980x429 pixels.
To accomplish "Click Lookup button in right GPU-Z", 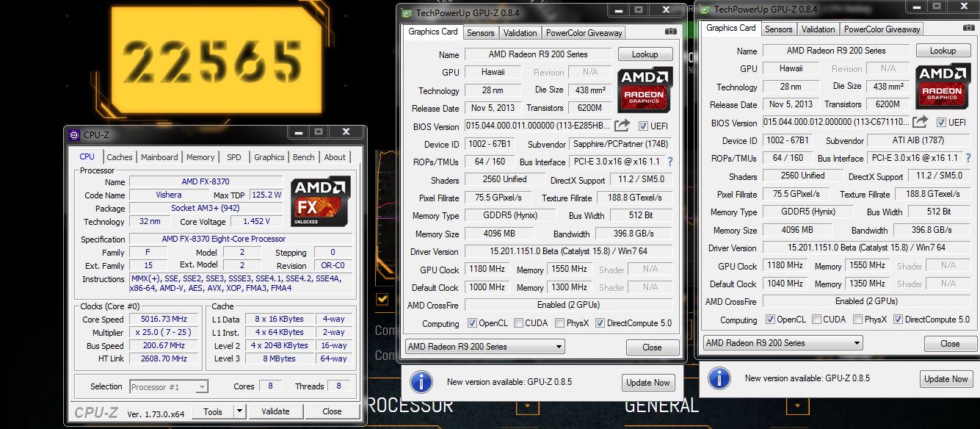I will [943, 51].
